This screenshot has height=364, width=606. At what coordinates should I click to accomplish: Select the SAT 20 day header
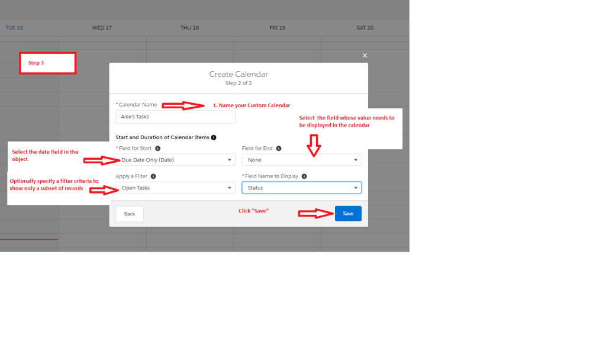[365, 28]
